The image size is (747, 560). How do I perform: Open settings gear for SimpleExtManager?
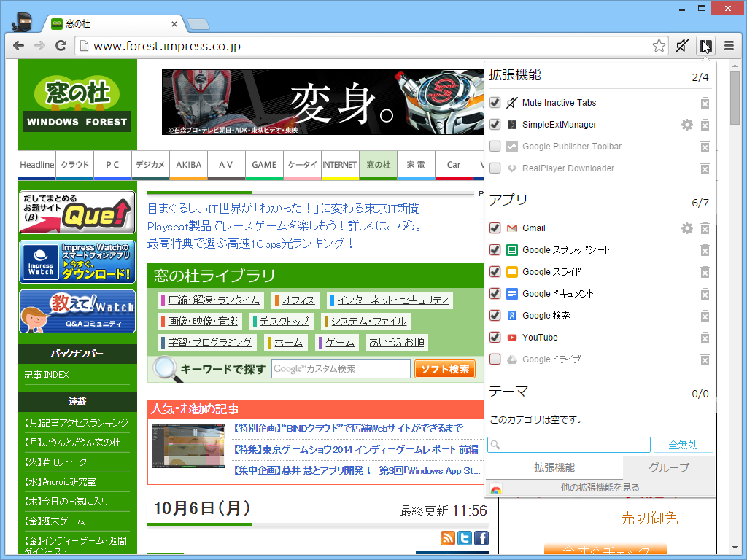pyautogui.click(x=686, y=125)
